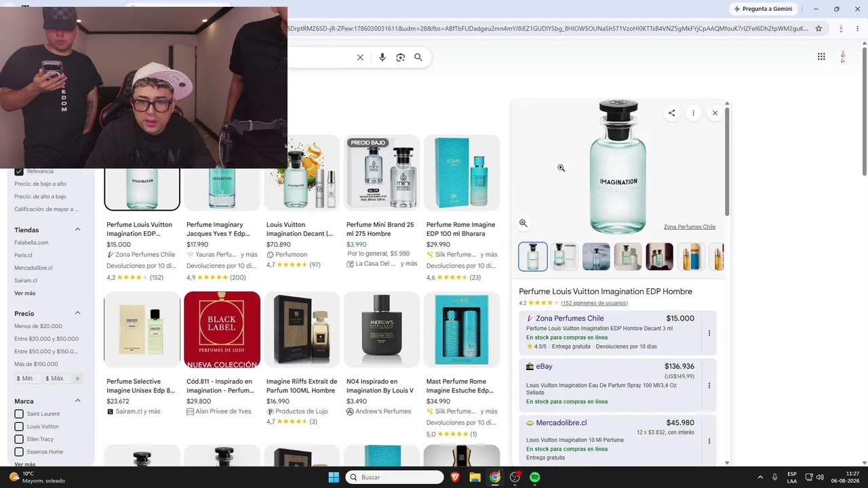Filter by store Falabella.com
Viewport: 868px width, 488px height.
click(31, 243)
